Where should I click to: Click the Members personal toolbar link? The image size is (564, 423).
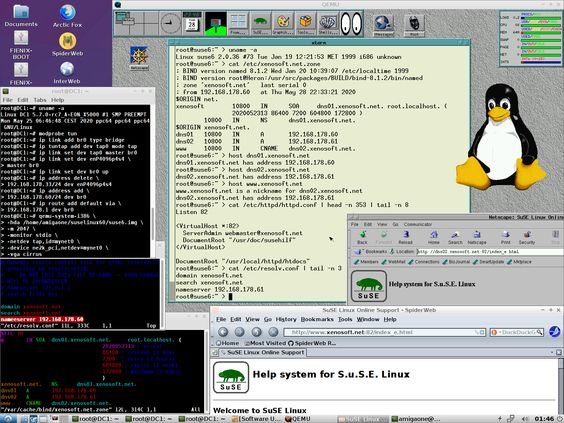366,261
